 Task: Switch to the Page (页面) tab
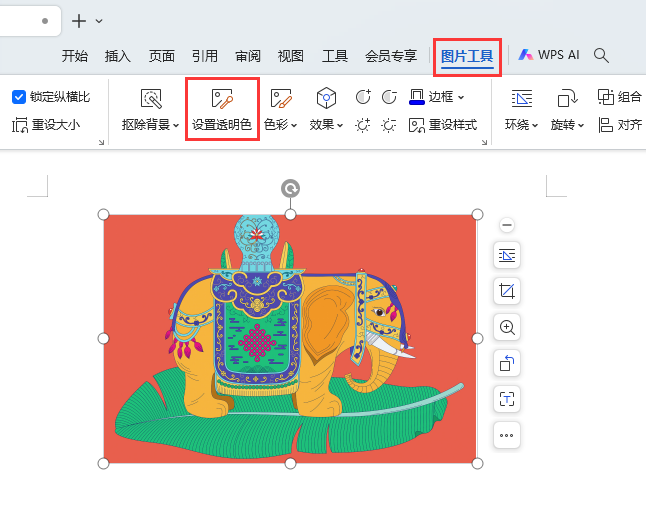162,56
